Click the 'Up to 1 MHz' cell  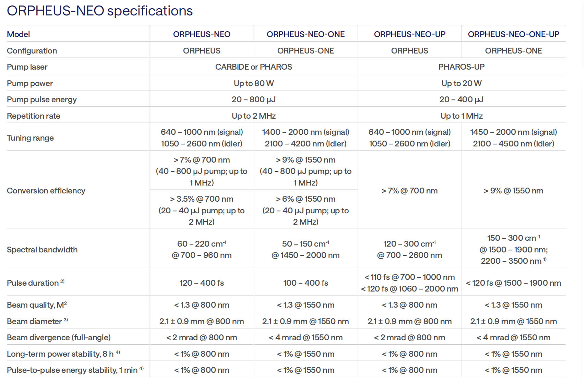point(461,116)
